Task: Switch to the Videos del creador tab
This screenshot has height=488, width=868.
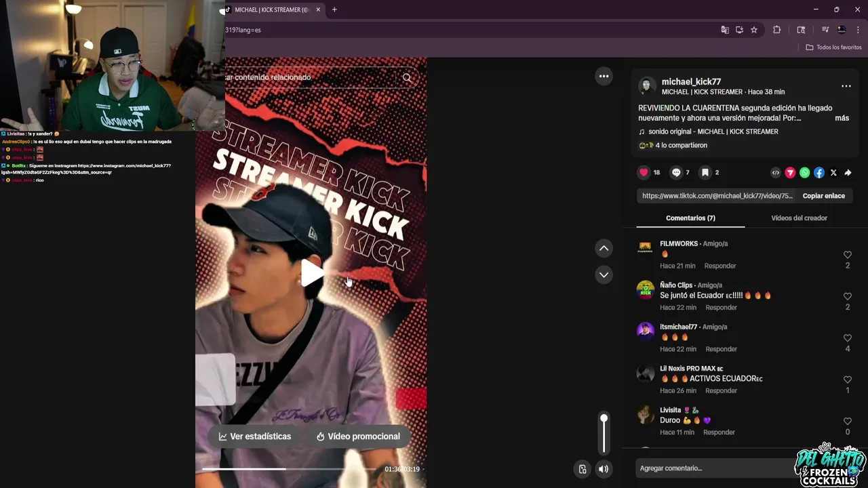Action: [x=799, y=218]
